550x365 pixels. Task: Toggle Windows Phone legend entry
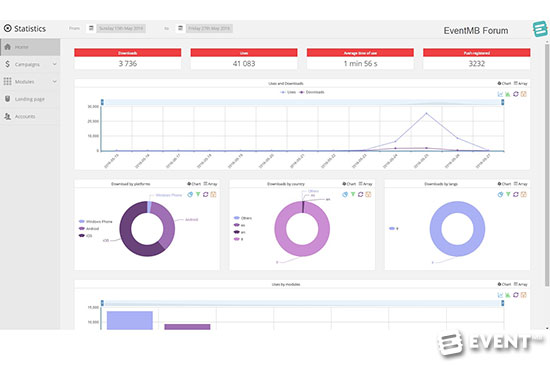point(96,222)
